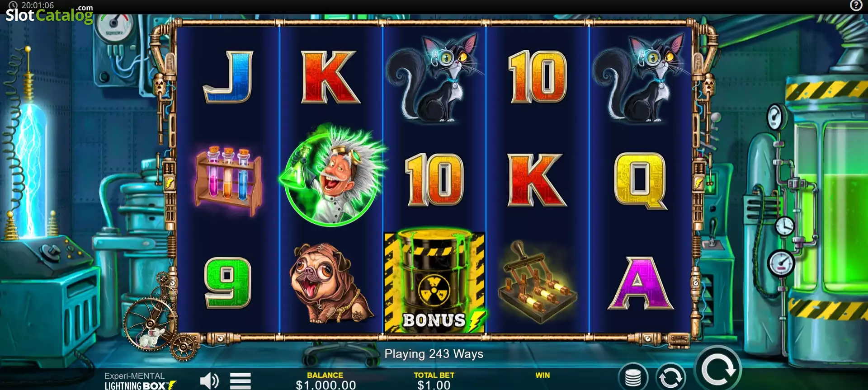This screenshot has width=868, height=390.
Task: Click the SlotCatalog logo
Action: [49, 14]
